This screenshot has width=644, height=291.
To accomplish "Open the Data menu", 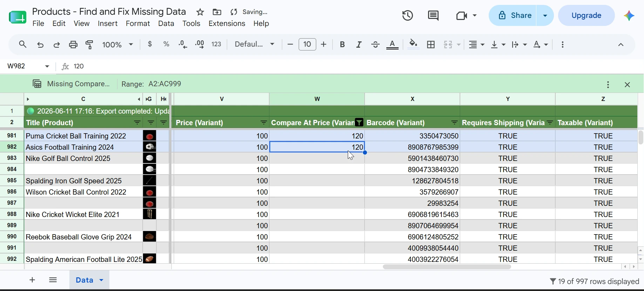I will (x=166, y=23).
